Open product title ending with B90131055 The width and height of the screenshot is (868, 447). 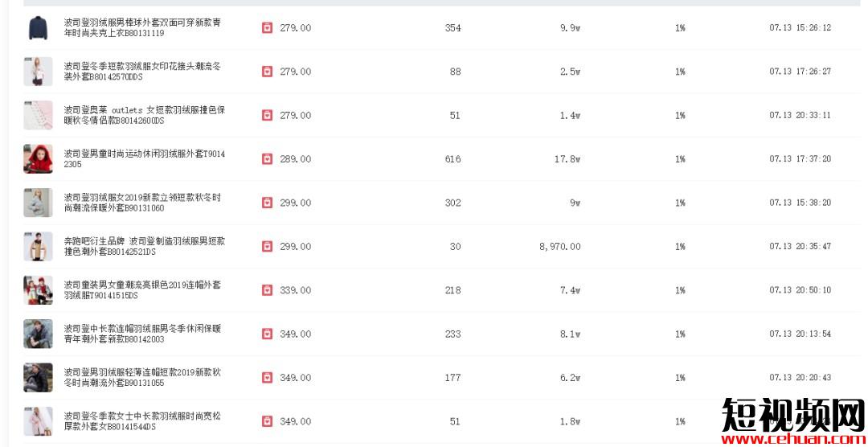pos(142,378)
